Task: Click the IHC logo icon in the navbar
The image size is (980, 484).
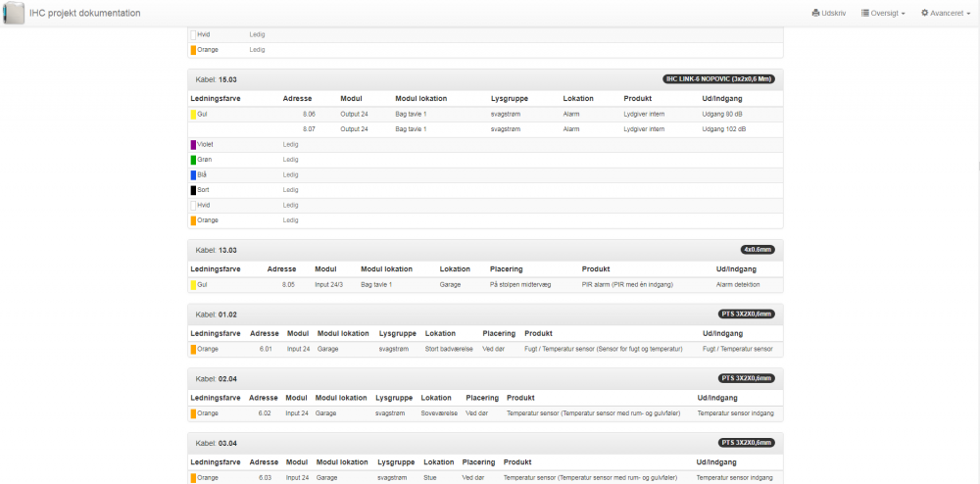Action: (14, 14)
